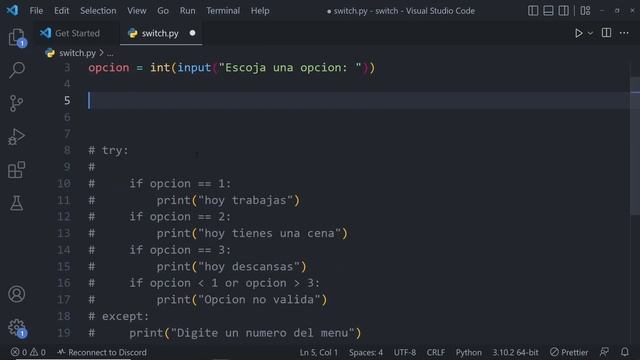Expand the run options dropdown arrow
The image size is (640, 360).
(590, 33)
